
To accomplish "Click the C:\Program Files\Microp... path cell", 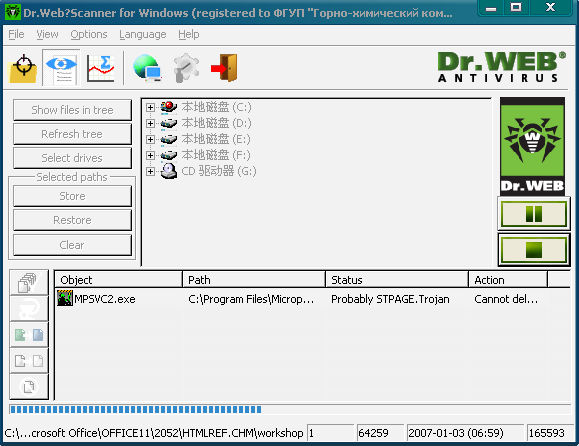I will (251, 299).
